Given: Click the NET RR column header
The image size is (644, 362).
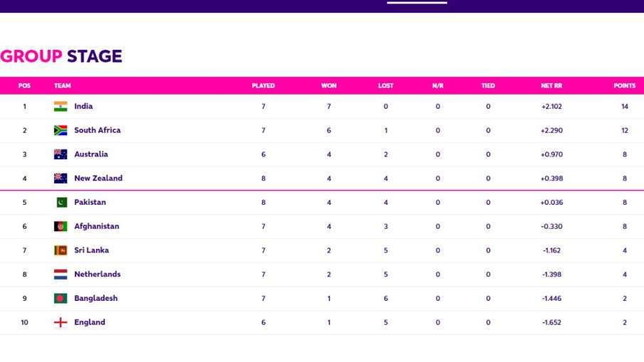Looking at the screenshot, I should tap(551, 86).
